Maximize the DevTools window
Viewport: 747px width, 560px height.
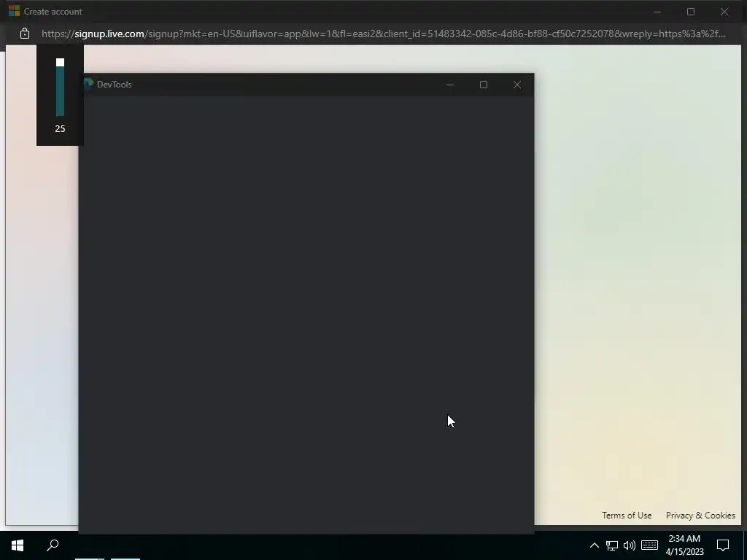[484, 85]
